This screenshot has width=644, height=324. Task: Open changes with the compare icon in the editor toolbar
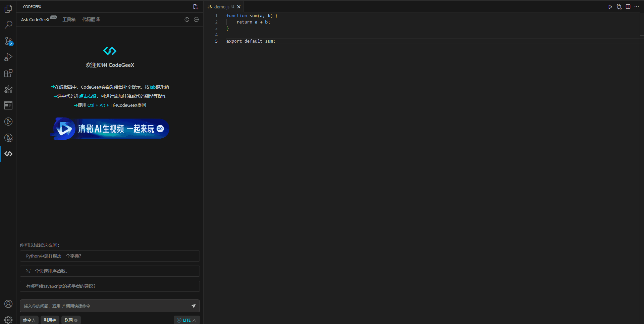pyautogui.click(x=619, y=7)
